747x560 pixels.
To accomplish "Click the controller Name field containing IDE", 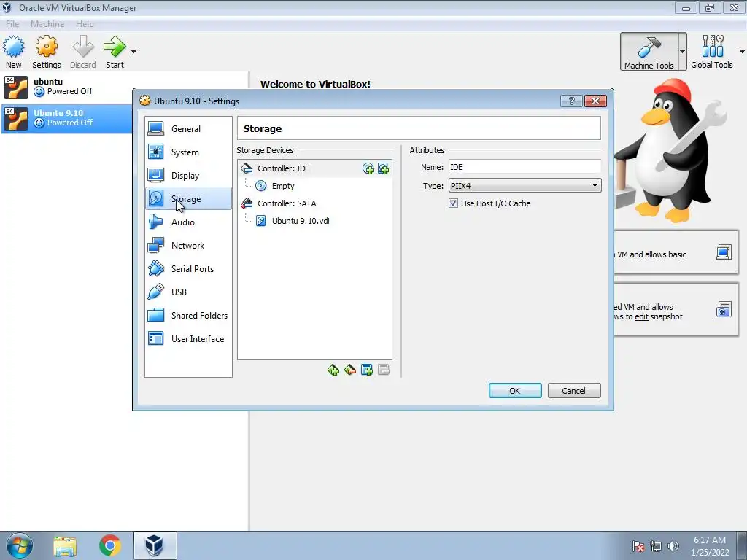I will (525, 167).
